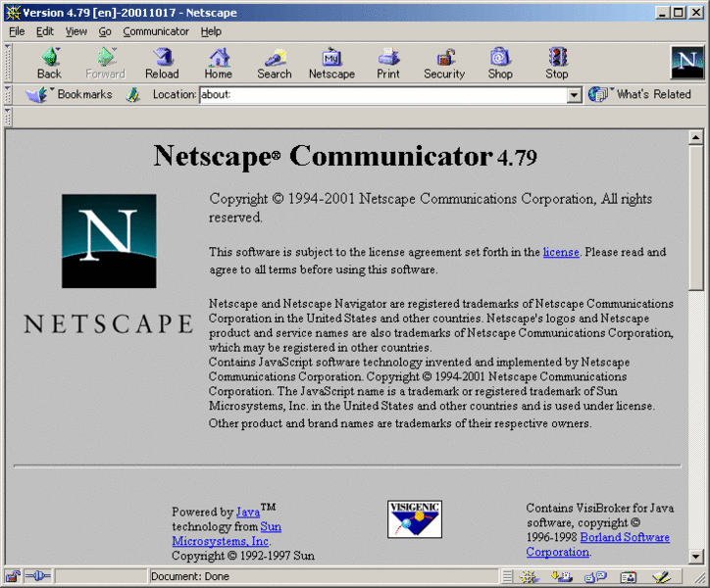
Task: Follow the license link
Action: tap(561, 252)
